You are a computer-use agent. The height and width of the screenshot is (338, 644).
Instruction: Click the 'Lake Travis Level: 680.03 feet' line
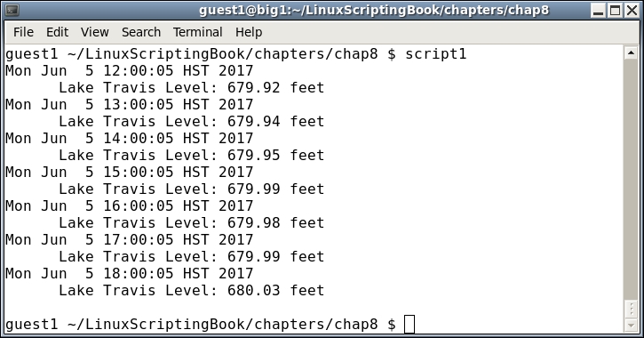[x=191, y=290]
